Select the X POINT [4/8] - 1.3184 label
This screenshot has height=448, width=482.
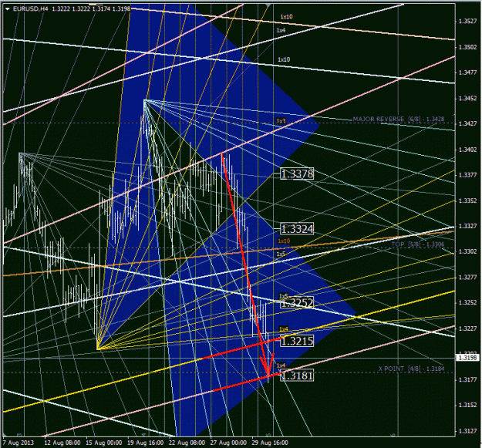[411, 369]
